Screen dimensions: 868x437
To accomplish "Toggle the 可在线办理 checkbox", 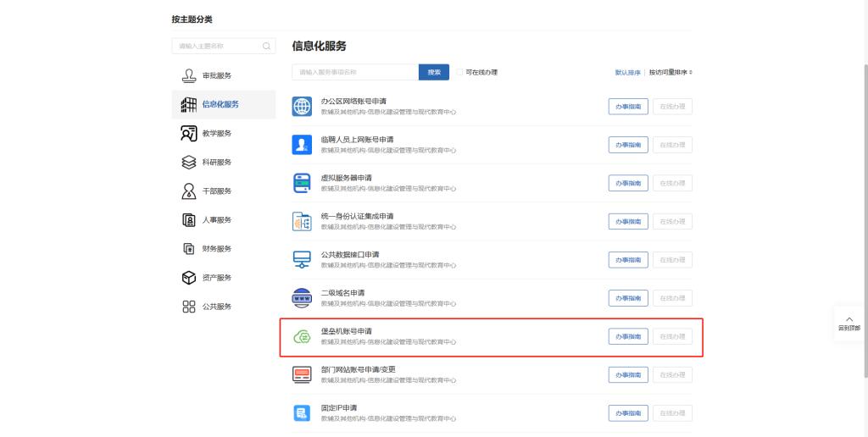I will tap(459, 72).
